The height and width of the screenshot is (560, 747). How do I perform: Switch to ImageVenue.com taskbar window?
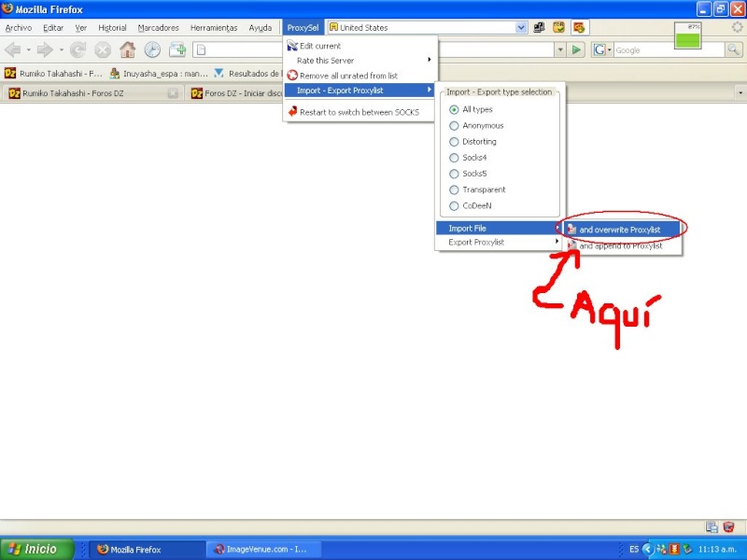[x=264, y=549]
